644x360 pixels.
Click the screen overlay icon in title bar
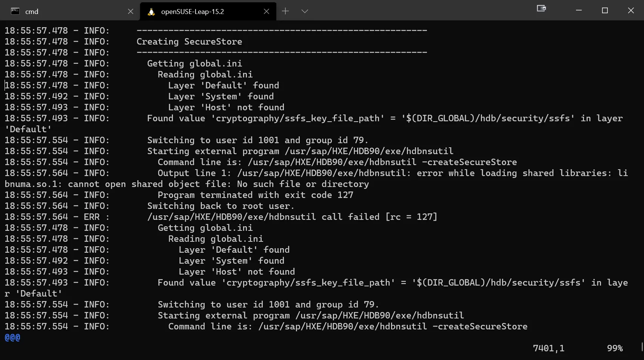[541, 9]
